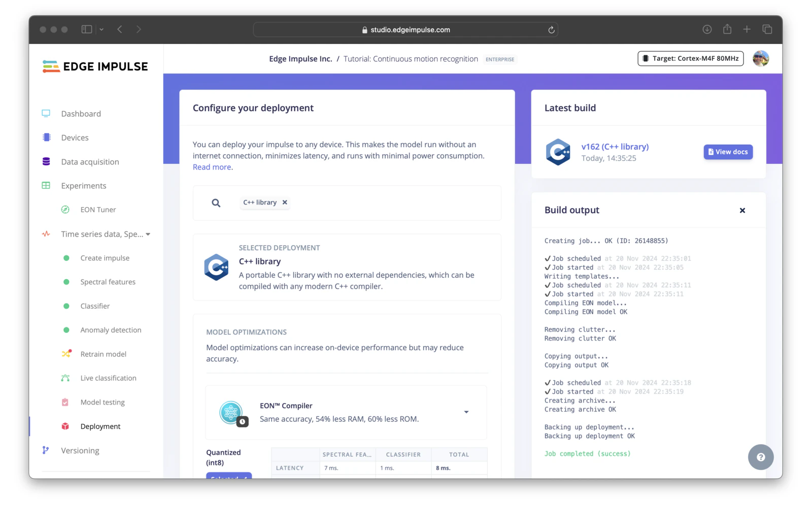The image size is (812, 506).
Task: Select the EON Tuner icon
Action: pyautogui.click(x=65, y=209)
